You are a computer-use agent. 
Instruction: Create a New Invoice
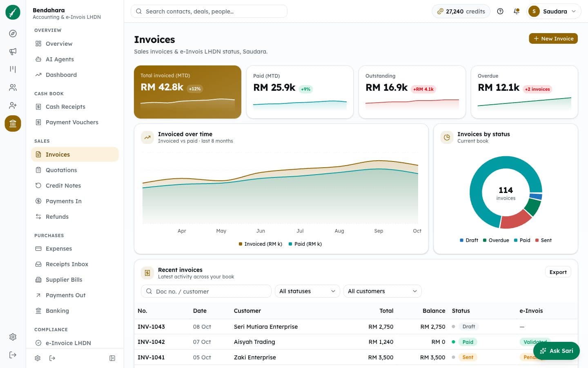pyautogui.click(x=553, y=38)
